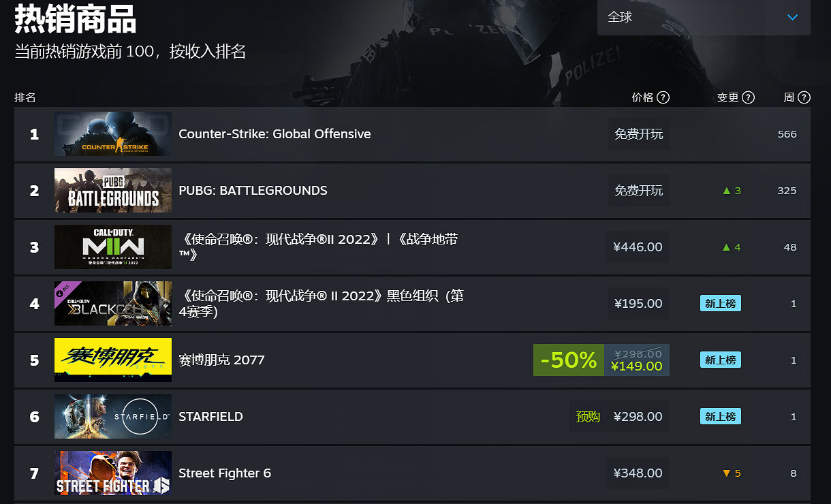Click the 新上榜 badge next to Starfield

point(720,416)
